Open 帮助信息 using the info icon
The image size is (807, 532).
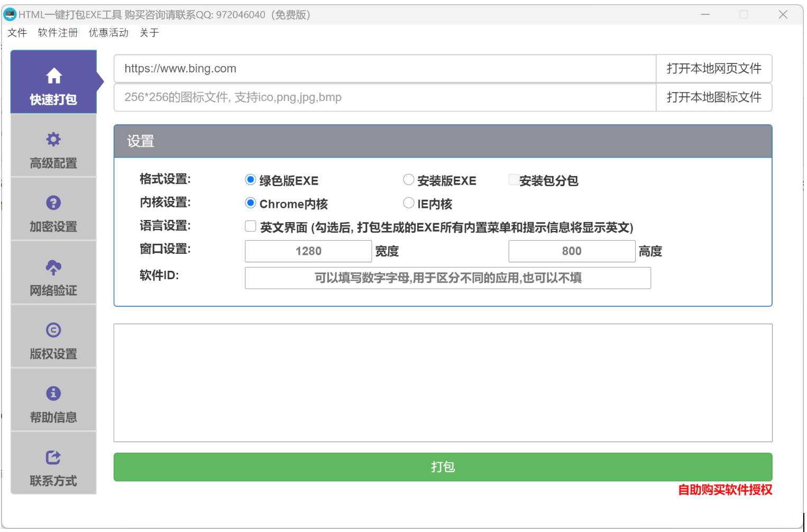[53, 393]
